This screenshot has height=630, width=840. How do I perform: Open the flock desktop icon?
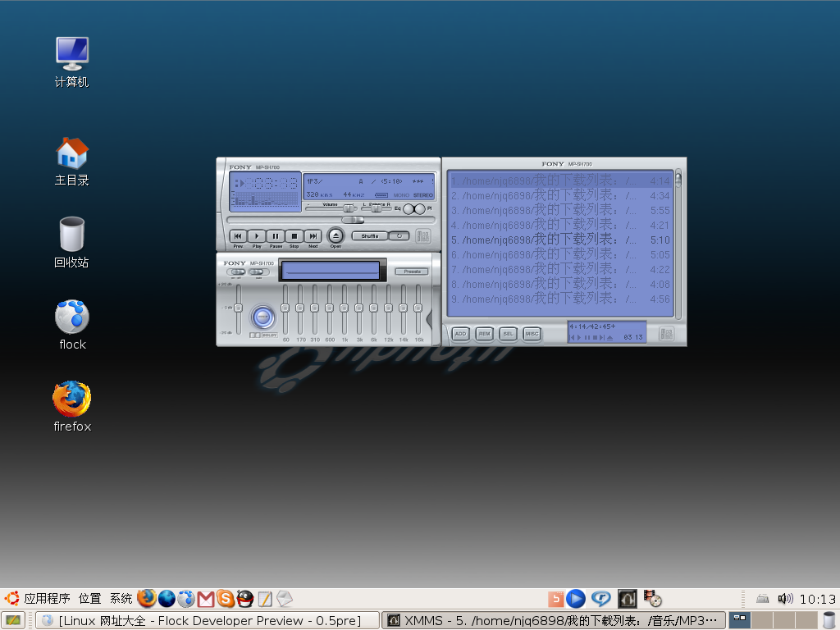click(x=72, y=325)
